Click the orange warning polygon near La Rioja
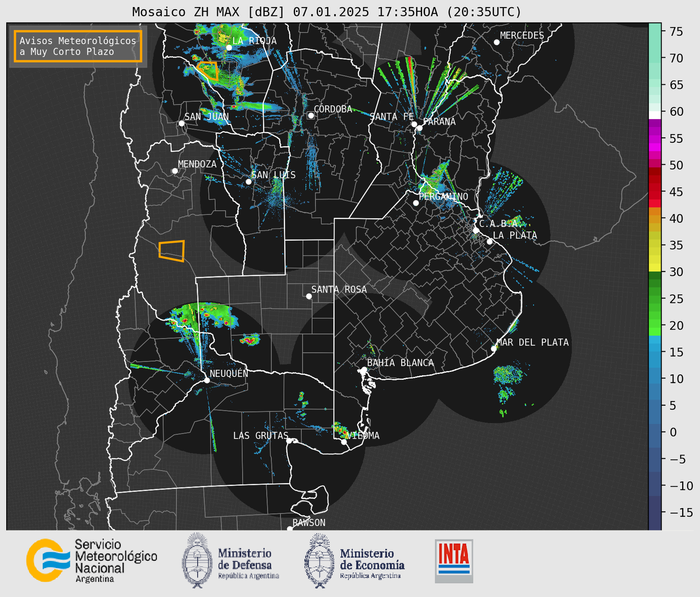 [x=207, y=71]
